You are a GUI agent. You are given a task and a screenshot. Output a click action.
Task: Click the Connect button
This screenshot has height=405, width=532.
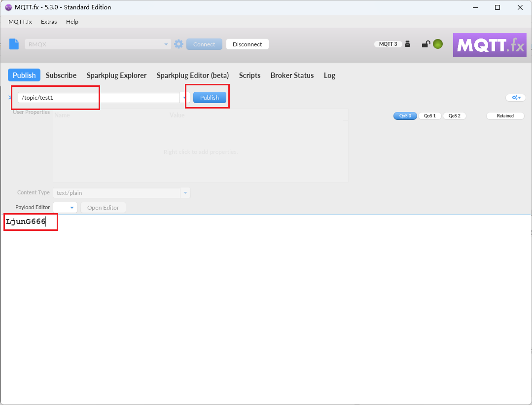[x=204, y=44]
